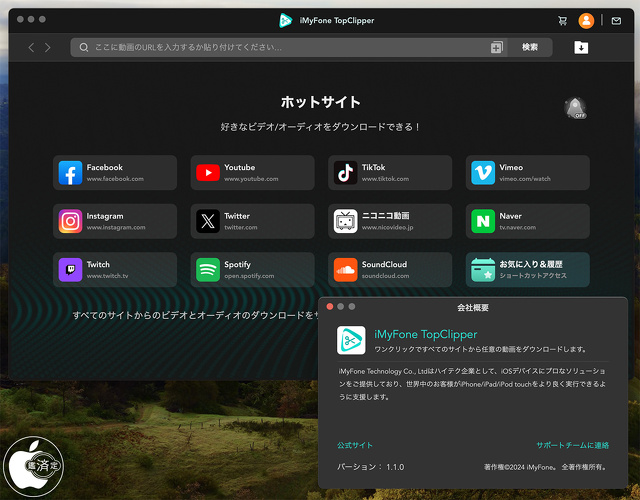Viewport: 640px width, 500px height.
Task: Click the magnifier icon in search bar
Action: 84,47
